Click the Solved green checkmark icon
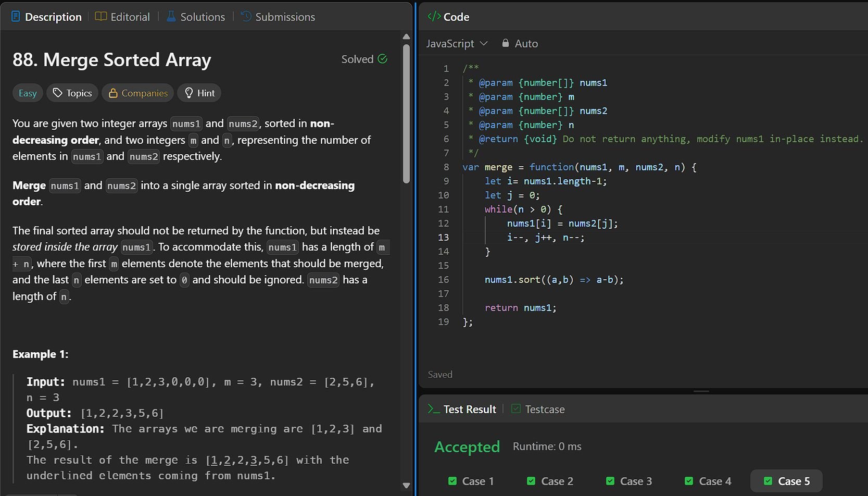 coord(383,59)
